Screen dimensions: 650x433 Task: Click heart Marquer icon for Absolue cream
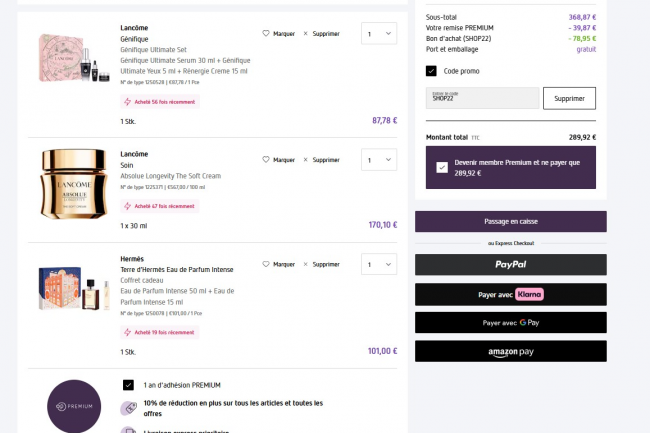click(x=266, y=159)
